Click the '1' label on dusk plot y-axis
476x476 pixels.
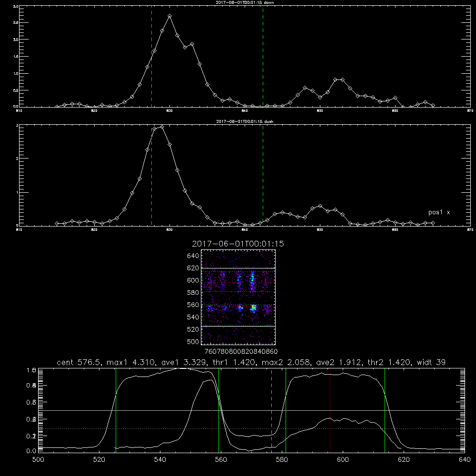tap(17, 193)
